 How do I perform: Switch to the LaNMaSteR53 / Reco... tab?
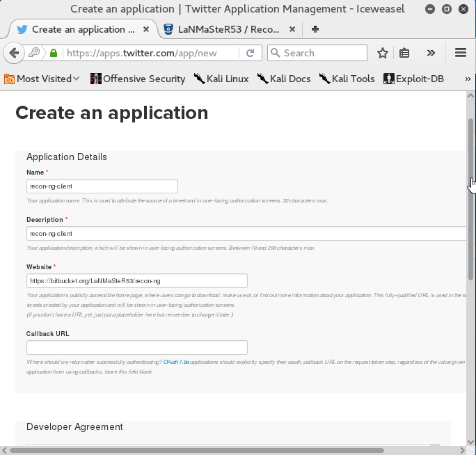pyautogui.click(x=229, y=29)
